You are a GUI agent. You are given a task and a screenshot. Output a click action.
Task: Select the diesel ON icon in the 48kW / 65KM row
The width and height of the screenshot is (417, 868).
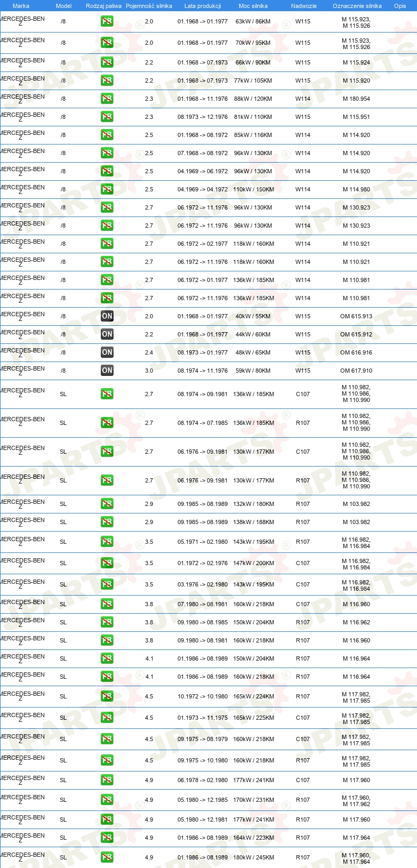click(107, 353)
